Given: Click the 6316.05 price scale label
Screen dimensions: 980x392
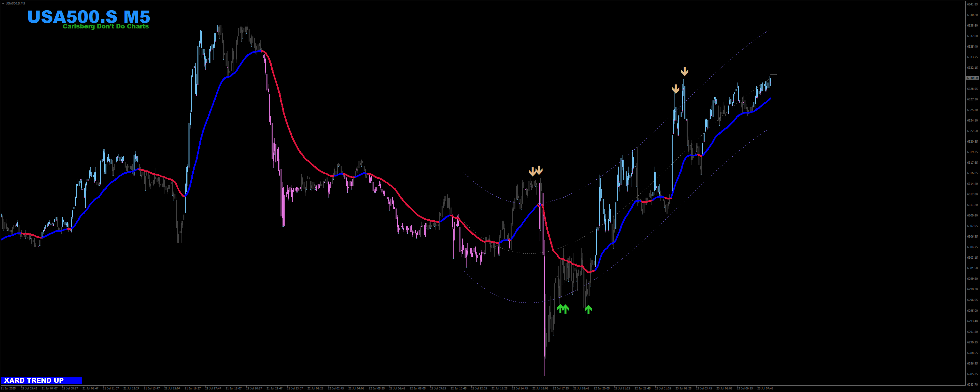Looking at the screenshot, I should click(x=972, y=173).
